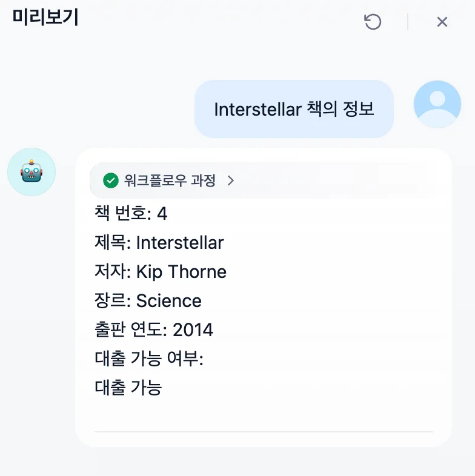Click the user profile avatar
Image resolution: width=475 pixels, height=476 pixels.
coord(437,104)
